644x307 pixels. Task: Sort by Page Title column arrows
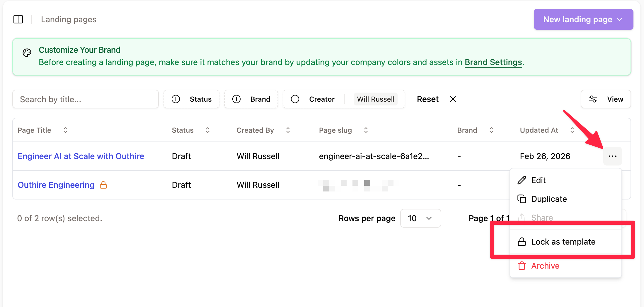pyautogui.click(x=65, y=130)
